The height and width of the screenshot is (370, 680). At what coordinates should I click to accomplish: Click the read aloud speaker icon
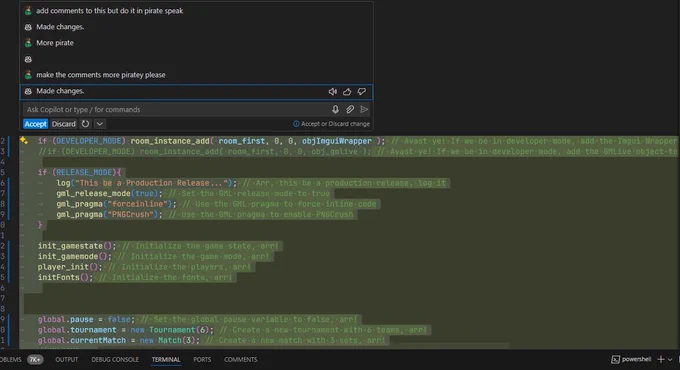pos(333,92)
